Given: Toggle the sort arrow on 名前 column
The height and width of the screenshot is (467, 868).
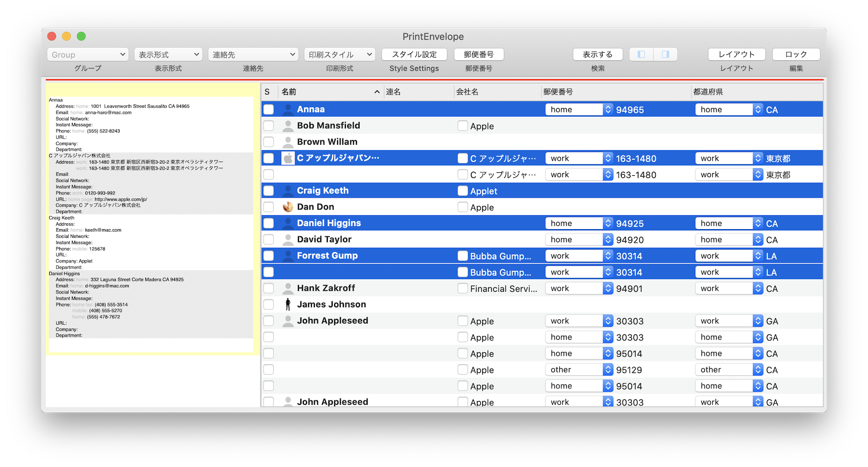Looking at the screenshot, I should (x=377, y=92).
